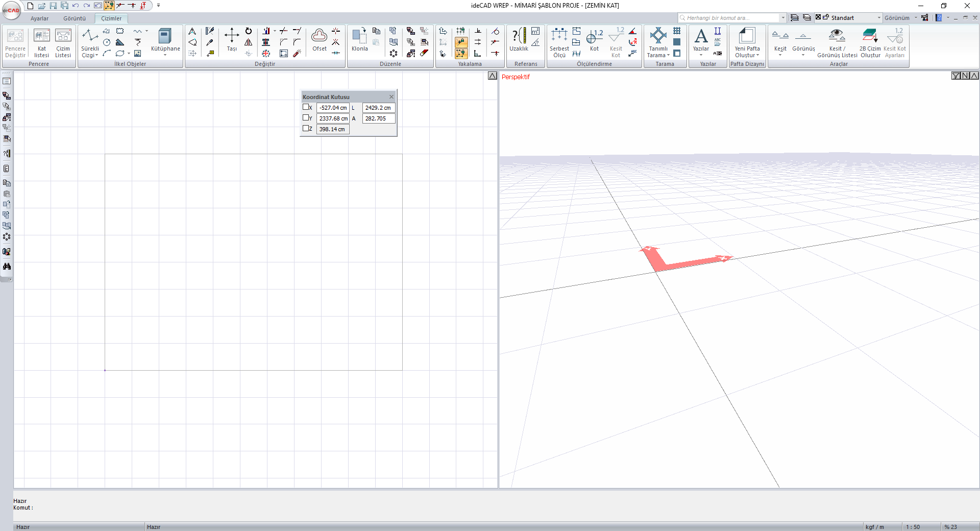Click the command search field
Screen dimensions: 980x531
tap(731, 18)
